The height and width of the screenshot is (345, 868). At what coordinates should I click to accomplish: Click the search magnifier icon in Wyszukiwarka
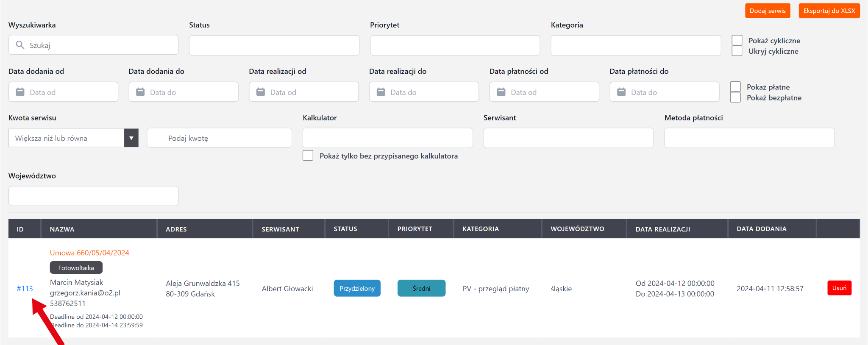point(20,45)
